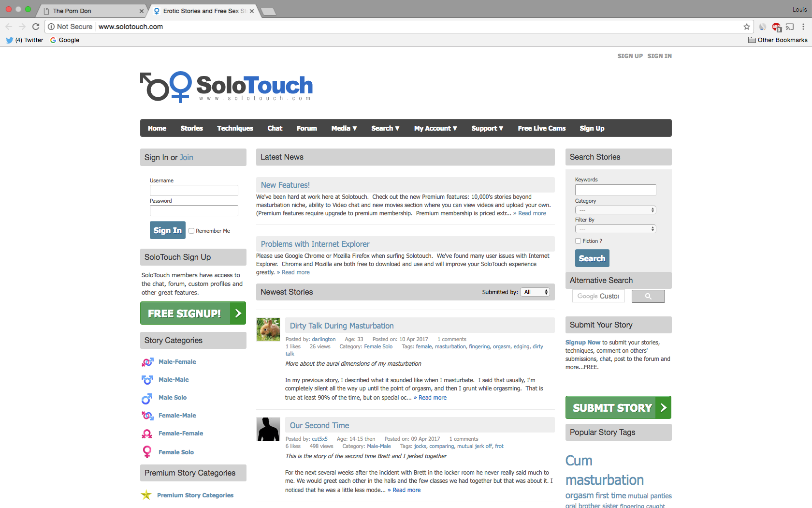Open Free Live Cams nav item

coord(542,128)
